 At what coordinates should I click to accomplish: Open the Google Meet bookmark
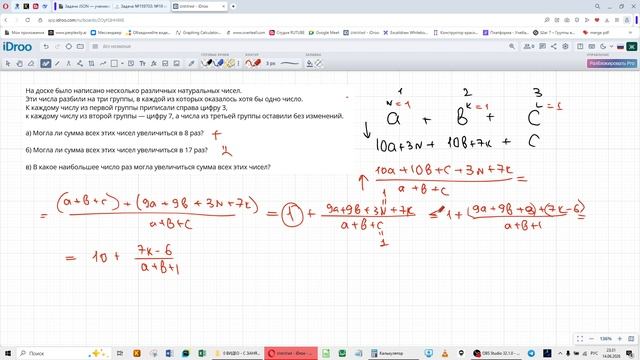click(324, 33)
